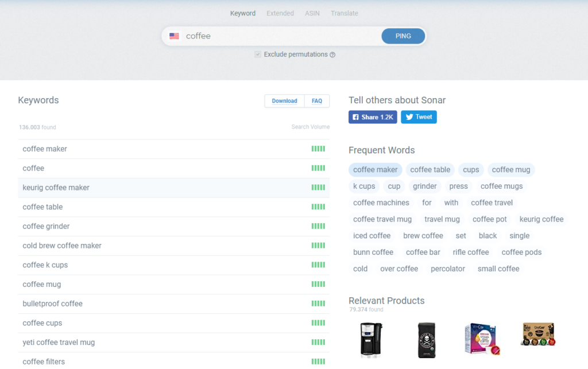
Task: Click the search volume bars for "coffee filters"
Action: coord(319,362)
